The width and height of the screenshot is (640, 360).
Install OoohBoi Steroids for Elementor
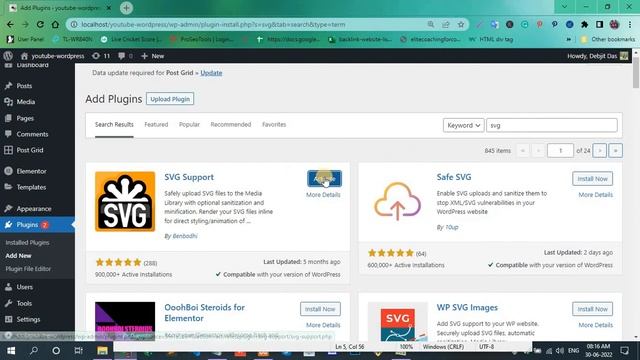point(320,309)
